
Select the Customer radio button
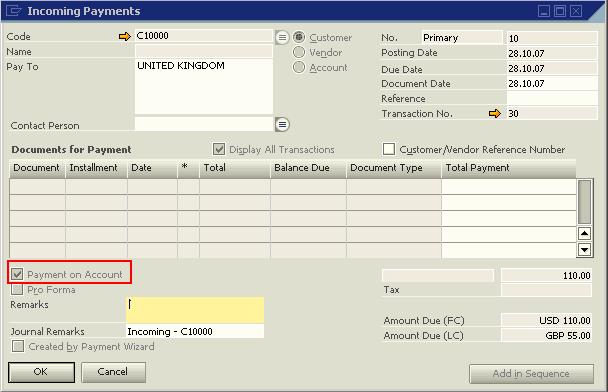coord(299,37)
